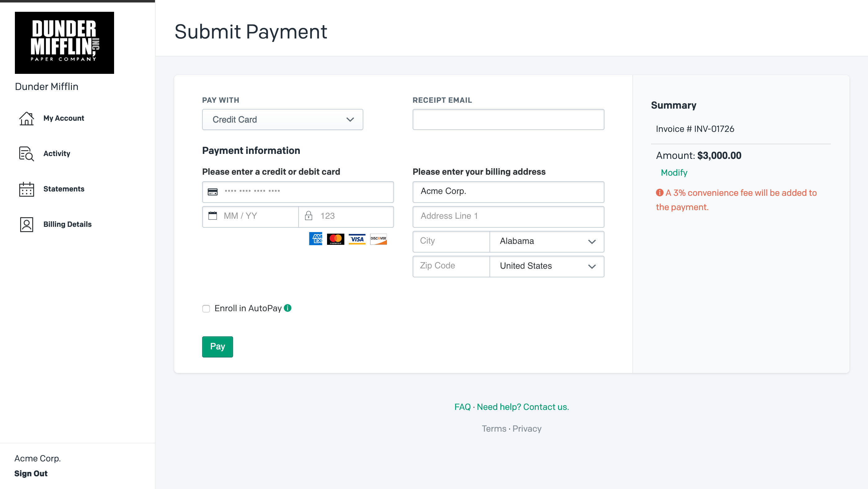
Task: Open the United States country dropdown
Action: coord(547,266)
